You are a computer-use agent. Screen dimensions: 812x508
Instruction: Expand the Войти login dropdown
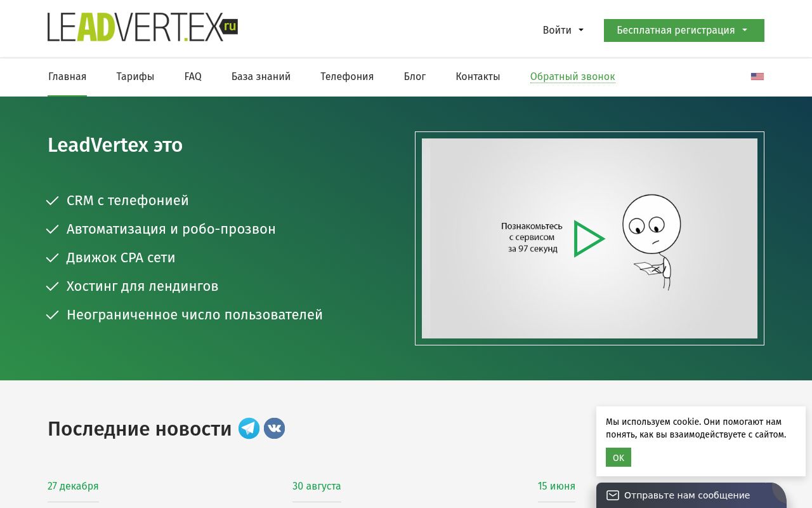(x=563, y=30)
